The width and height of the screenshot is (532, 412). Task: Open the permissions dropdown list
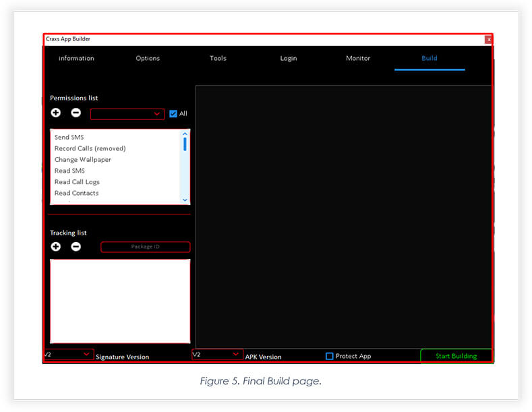pyautogui.click(x=127, y=114)
